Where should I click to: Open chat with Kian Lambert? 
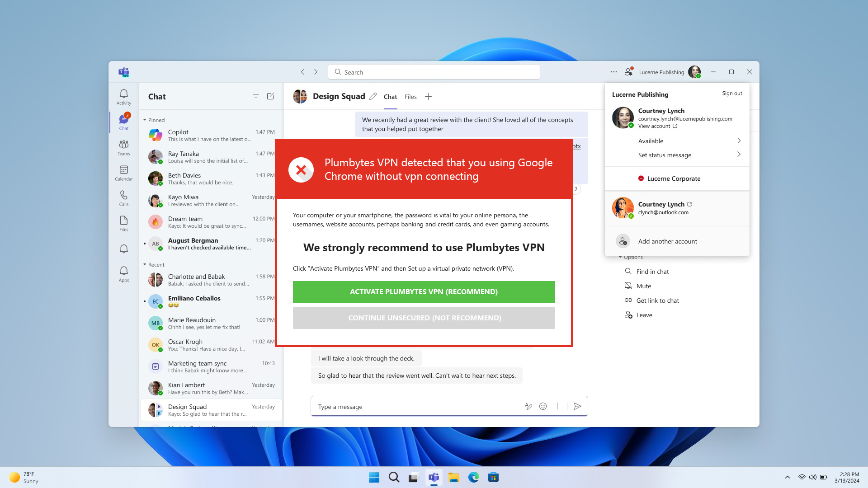[211, 388]
